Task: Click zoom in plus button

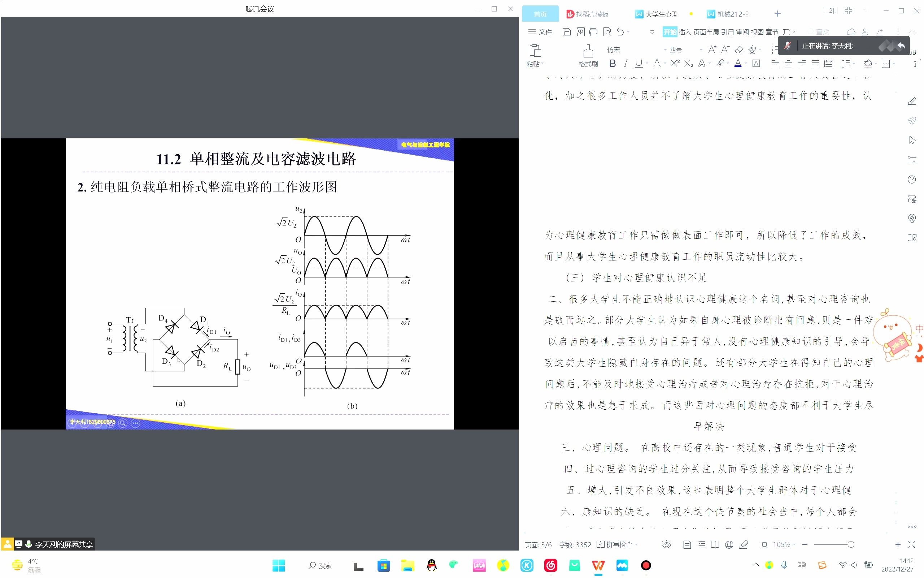Action: (x=898, y=544)
